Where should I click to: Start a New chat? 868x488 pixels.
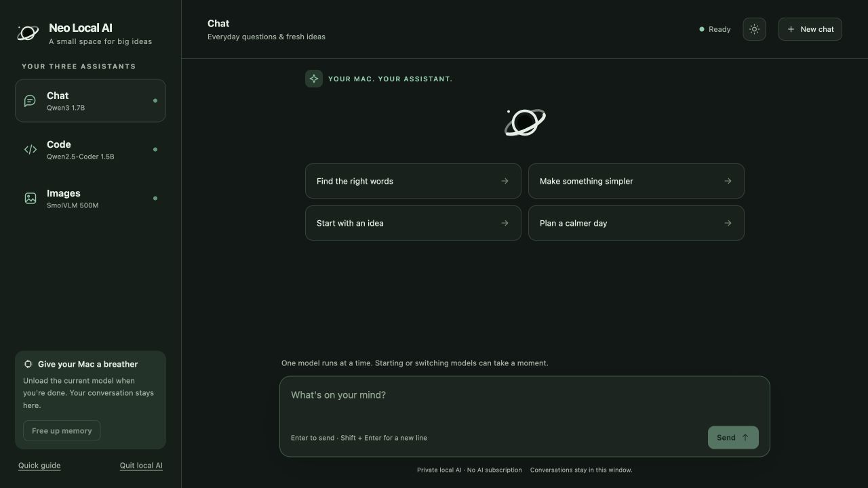(x=810, y=29)
